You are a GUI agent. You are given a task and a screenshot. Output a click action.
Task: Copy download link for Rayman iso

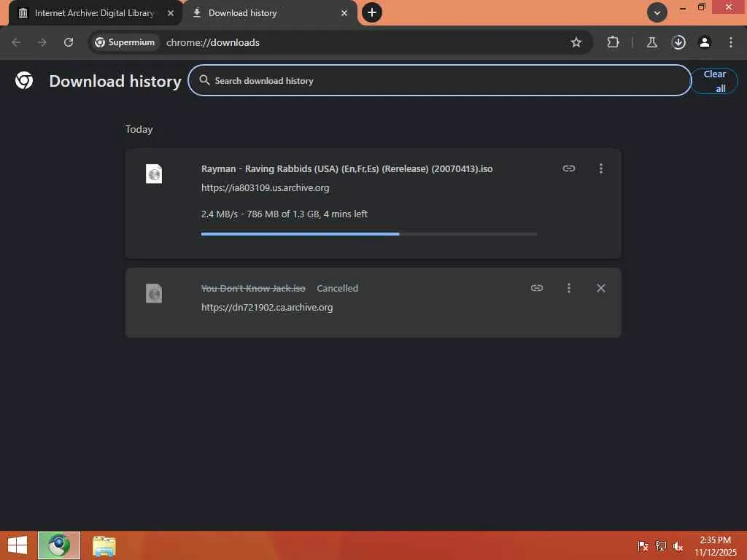tap(569, 168)
